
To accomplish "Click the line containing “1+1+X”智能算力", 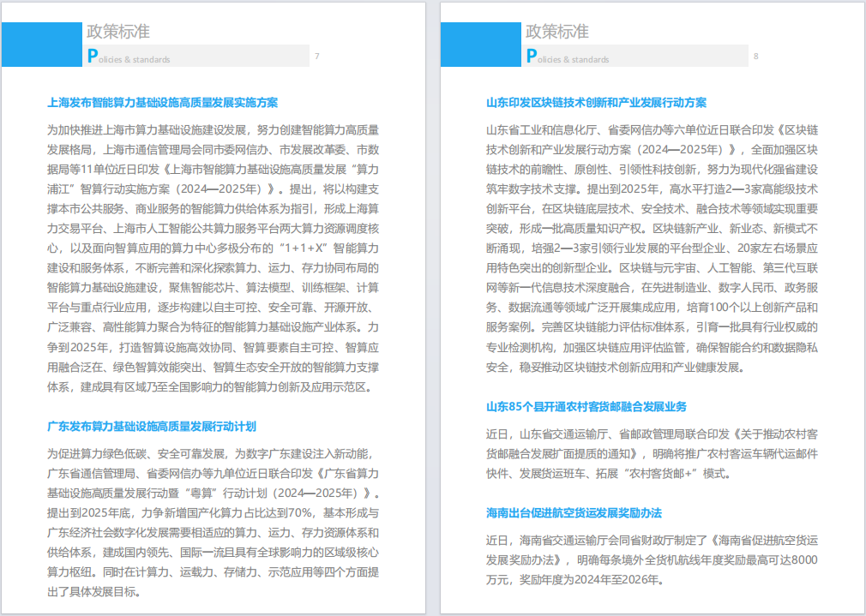I will pyautogui.click(x=213, y=248).
